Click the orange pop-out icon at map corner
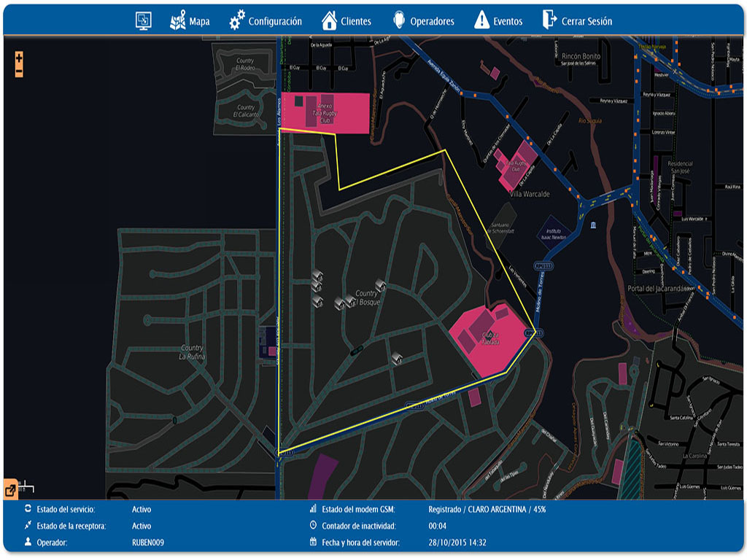This screenshot has height=560, width=747. point(11,490)
